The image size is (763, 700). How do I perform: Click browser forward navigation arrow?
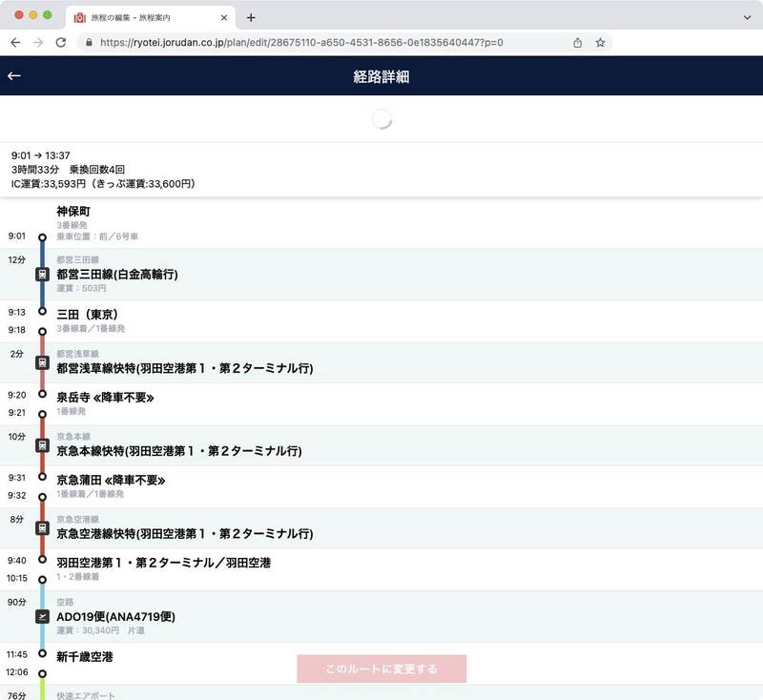click(x=38, y=42)
